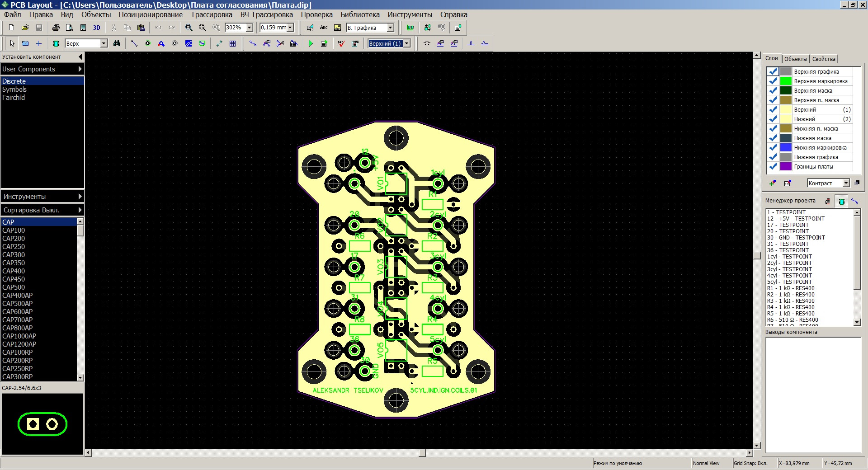Screen dimensions: 868x470
Task: Switch to the Свойства tab
Action: [x=824, y=59]
